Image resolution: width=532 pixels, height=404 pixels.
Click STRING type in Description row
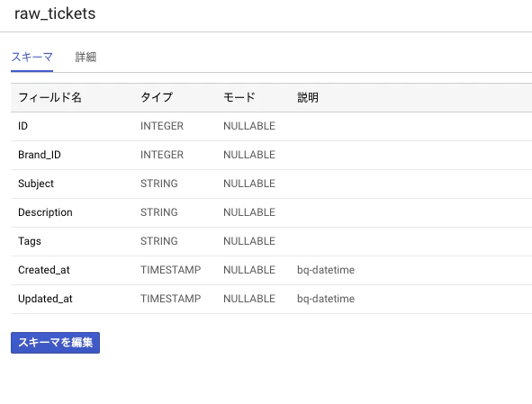pyautogui.click(x=159, y=212)
